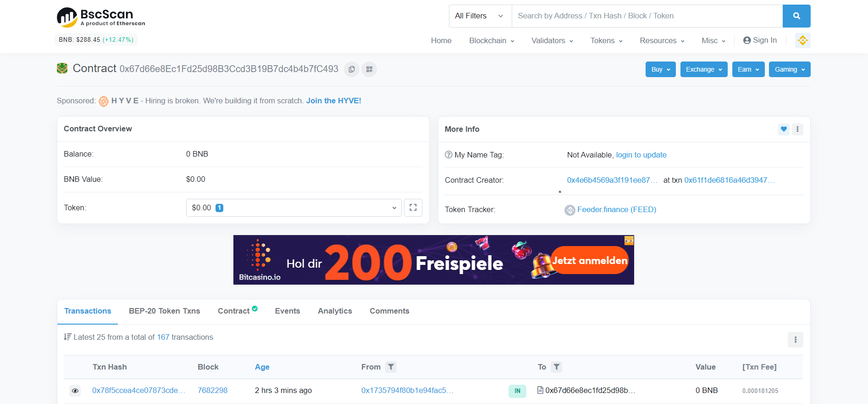Switch to the Transactions tab
This screenshot has height=404, width=868.
coord(88,311)
